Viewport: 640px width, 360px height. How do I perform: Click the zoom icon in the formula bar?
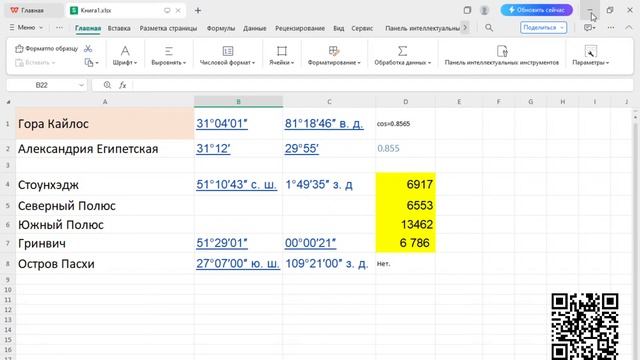coord(107,85)
